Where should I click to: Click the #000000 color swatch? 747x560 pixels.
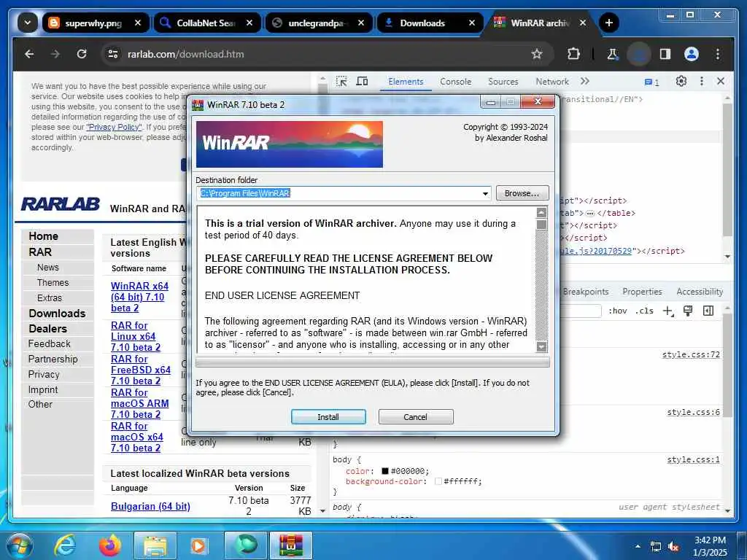(x=385, y=471)
